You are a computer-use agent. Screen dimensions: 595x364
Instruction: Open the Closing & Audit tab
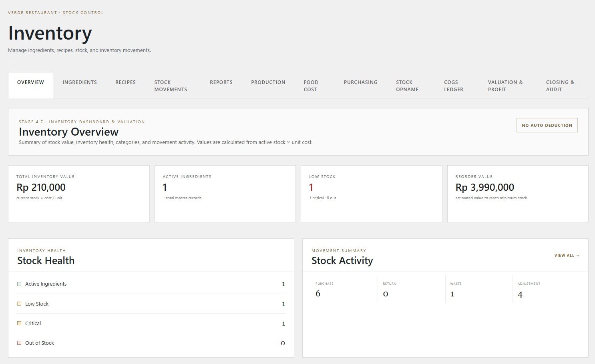tap(560, 86)
